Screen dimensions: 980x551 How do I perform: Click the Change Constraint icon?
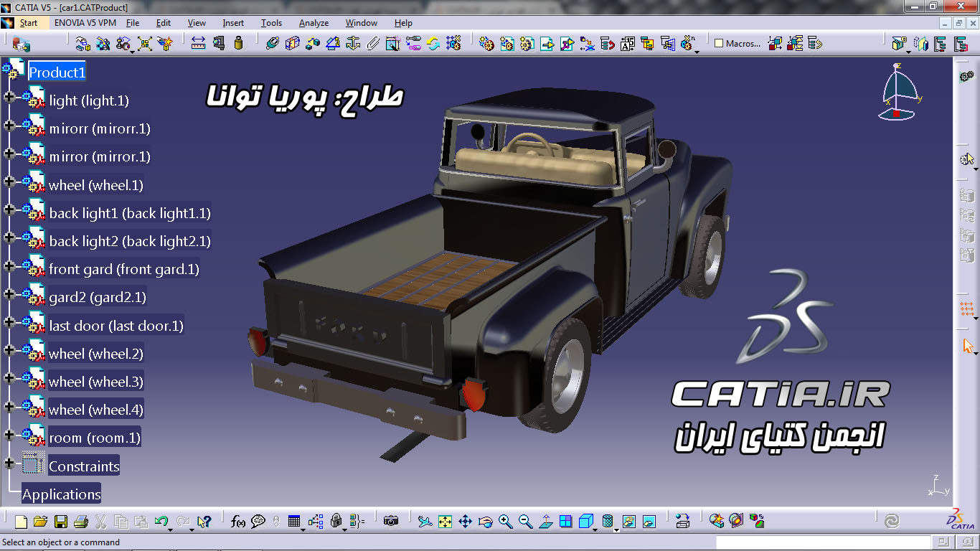tap(433, 43)
